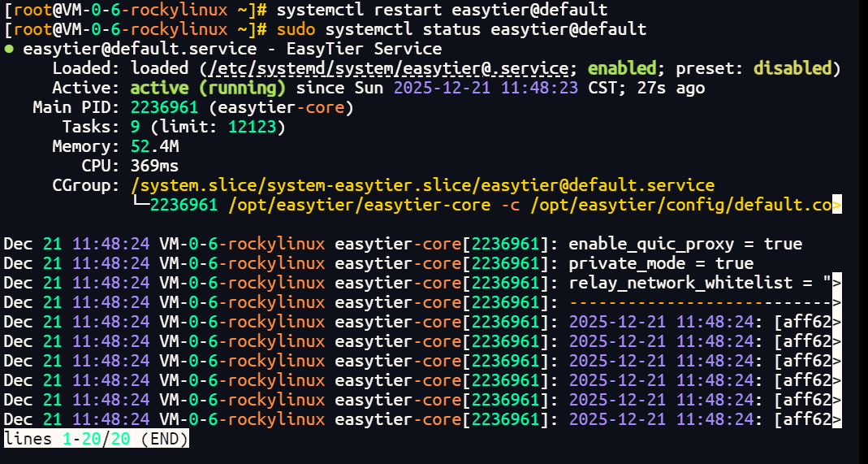Click the truncation arrow on the last log line

click(x=836, y=419)
